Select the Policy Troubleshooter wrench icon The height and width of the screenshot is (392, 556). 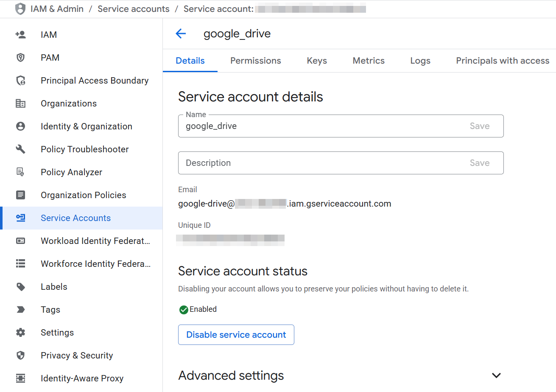pyautogui.click(x=21, y=149)
